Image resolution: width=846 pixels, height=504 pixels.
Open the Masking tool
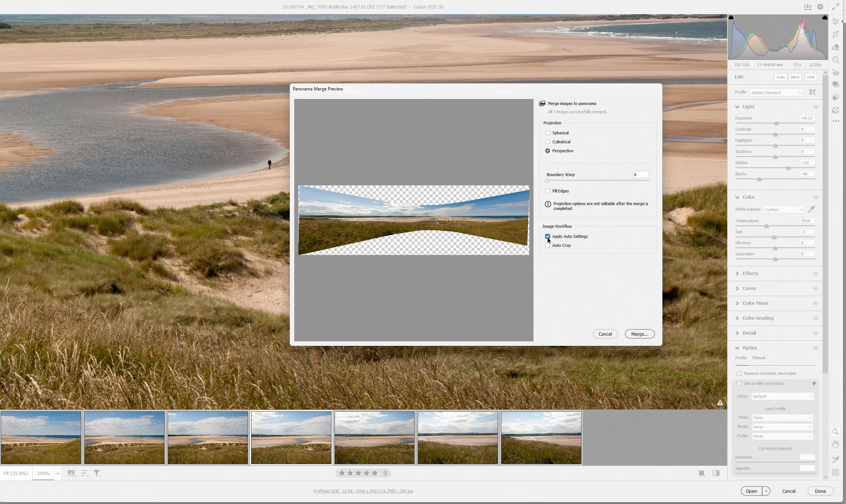[x=836, y=60]
